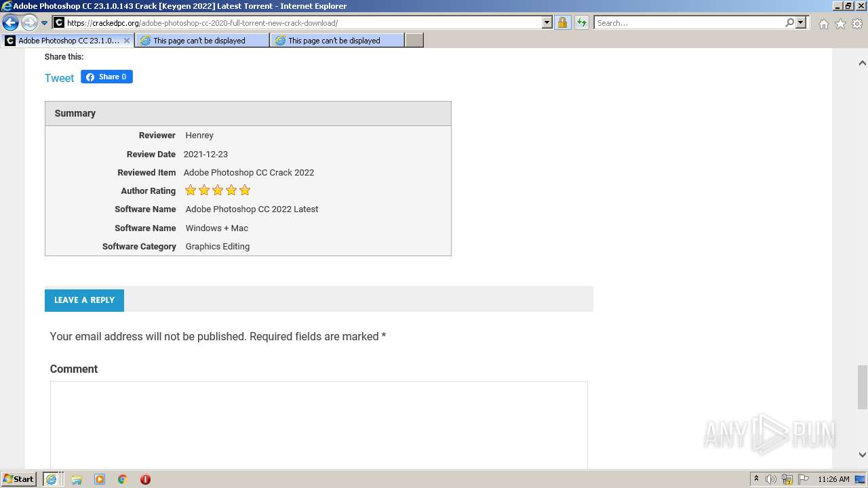The image size is (868, 488).
Task: Click the browser Forward arrow button
Action: pyautogui.click(x=29, y=23)
